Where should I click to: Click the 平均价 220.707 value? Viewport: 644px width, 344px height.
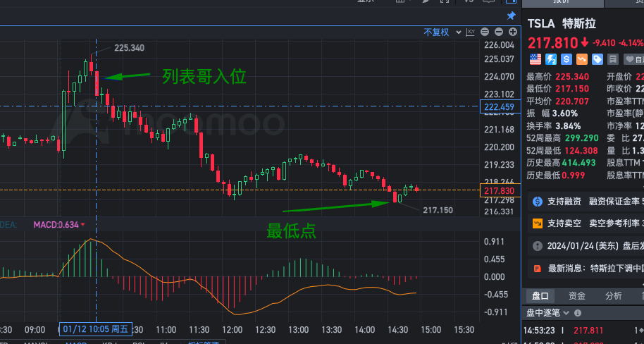coord(572,101)
